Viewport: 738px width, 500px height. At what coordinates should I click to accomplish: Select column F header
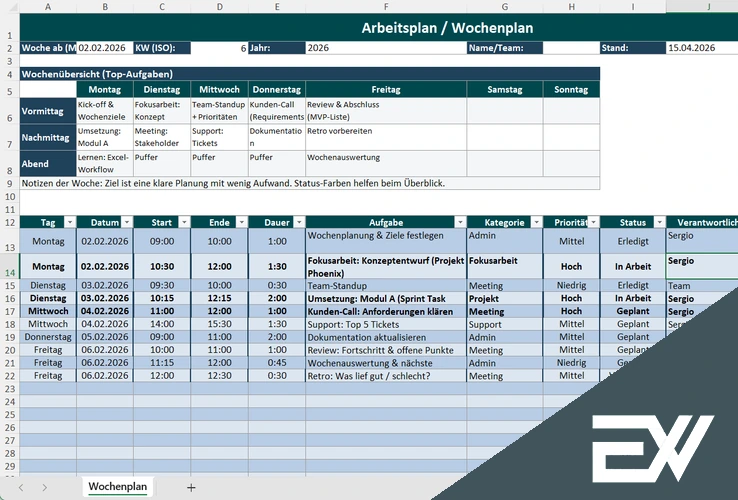coord(386,6)
